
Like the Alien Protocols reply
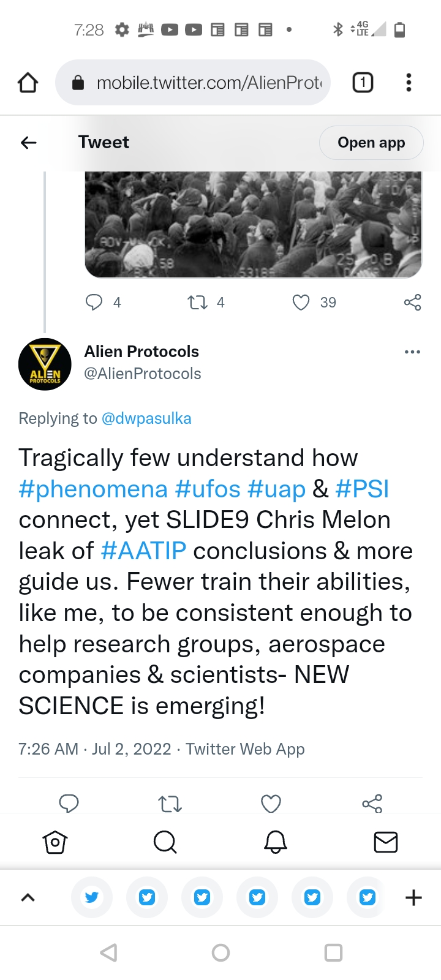click(x=271, y=803)
